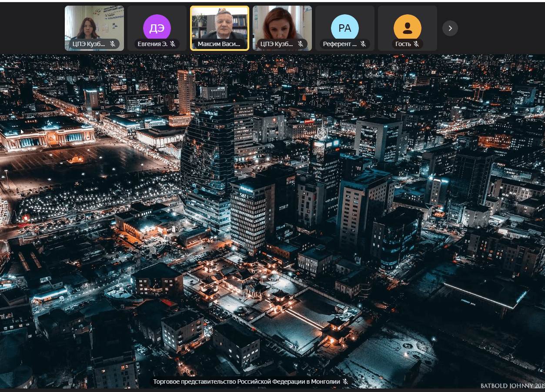
Task: Select the purple ДЭ avatar circle
Action: tap(157, 28)
